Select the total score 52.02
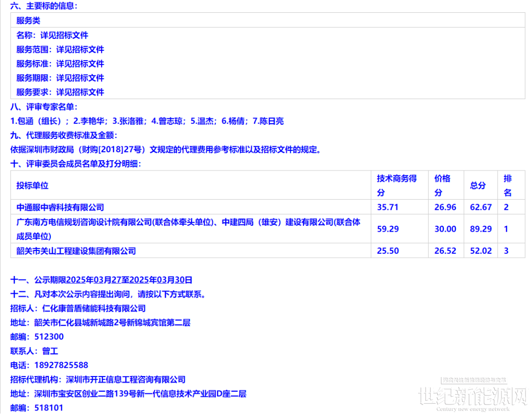532x414 pixels. click(481, 251)
